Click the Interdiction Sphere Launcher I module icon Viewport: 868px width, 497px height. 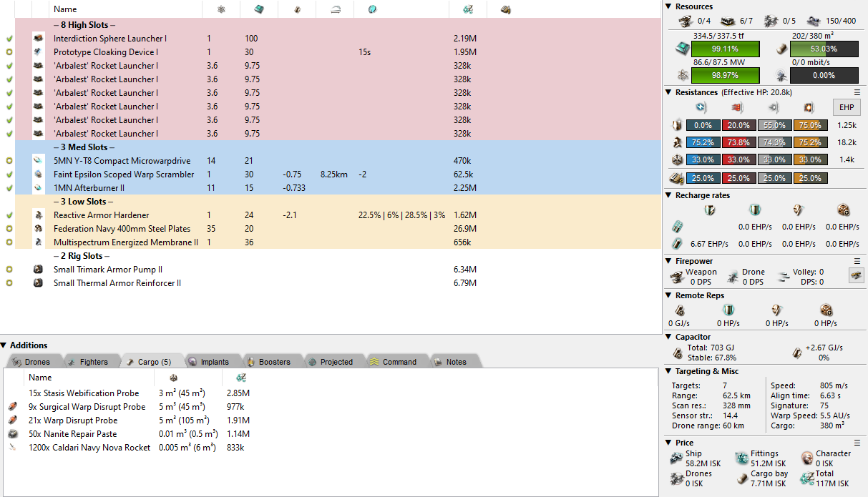39,39
